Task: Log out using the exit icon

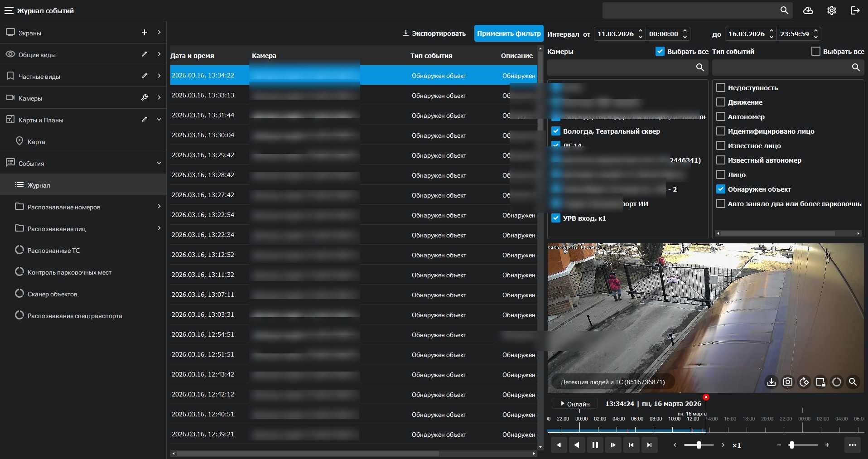Action: click(x=855, y=10)
